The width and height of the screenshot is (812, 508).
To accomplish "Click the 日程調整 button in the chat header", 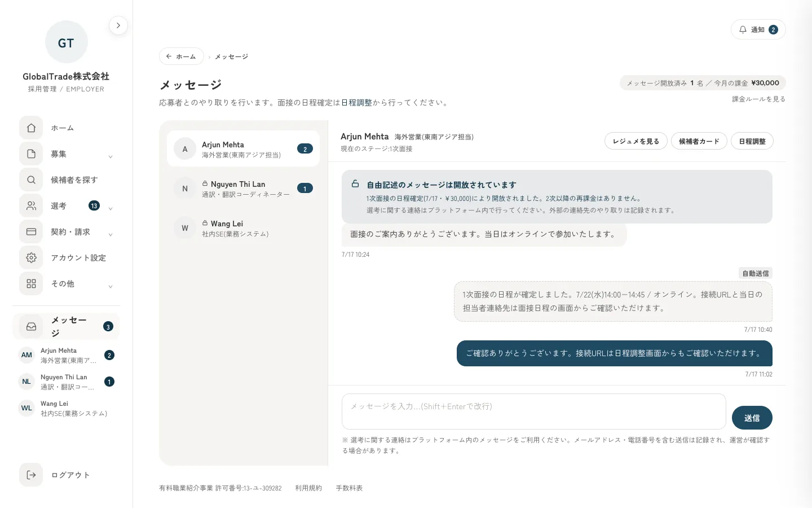I will tap(752, 141).
